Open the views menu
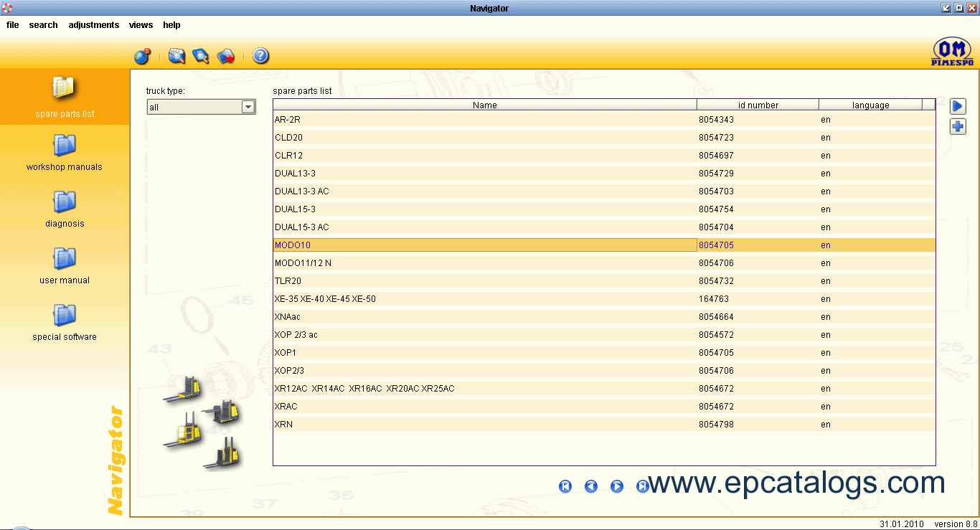This screenshot has height=530, width=980. click(x=141, y=24)
